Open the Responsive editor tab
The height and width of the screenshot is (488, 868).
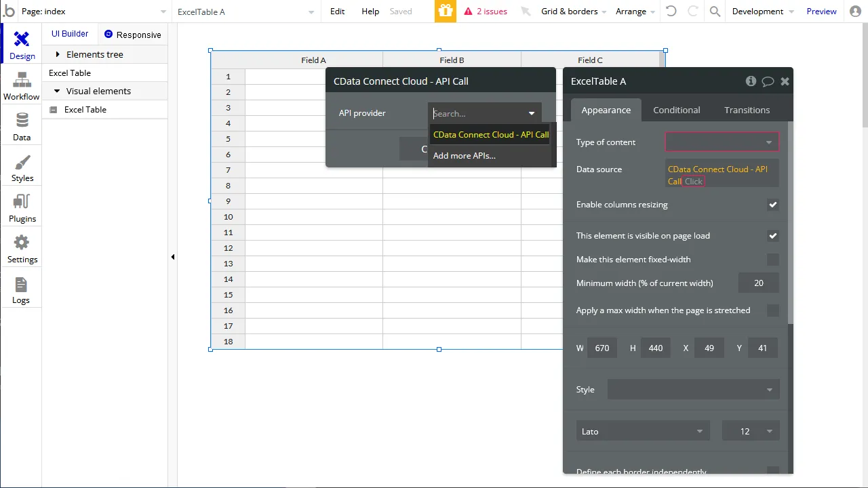[x=133, y=34]
